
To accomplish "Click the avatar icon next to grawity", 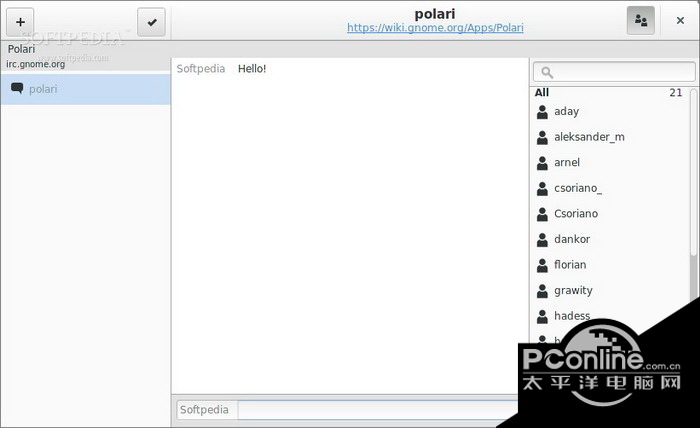I will point(542,291).
